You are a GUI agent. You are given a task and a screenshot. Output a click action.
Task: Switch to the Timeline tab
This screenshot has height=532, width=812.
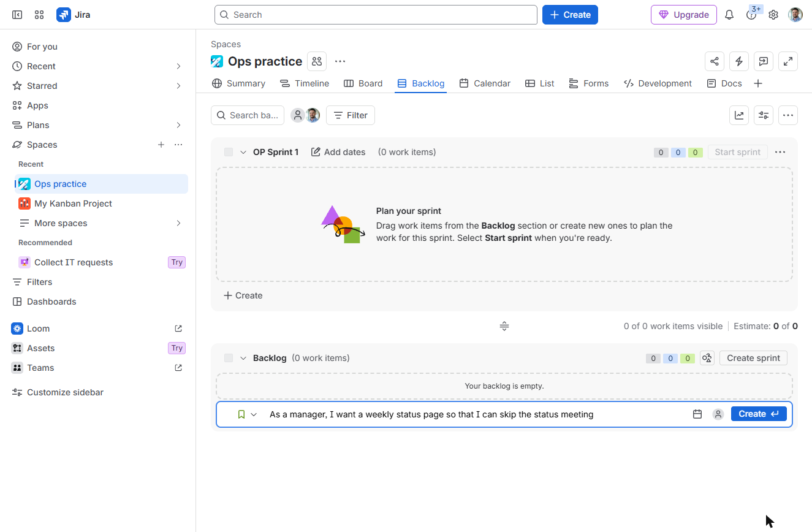coord(304,83)
